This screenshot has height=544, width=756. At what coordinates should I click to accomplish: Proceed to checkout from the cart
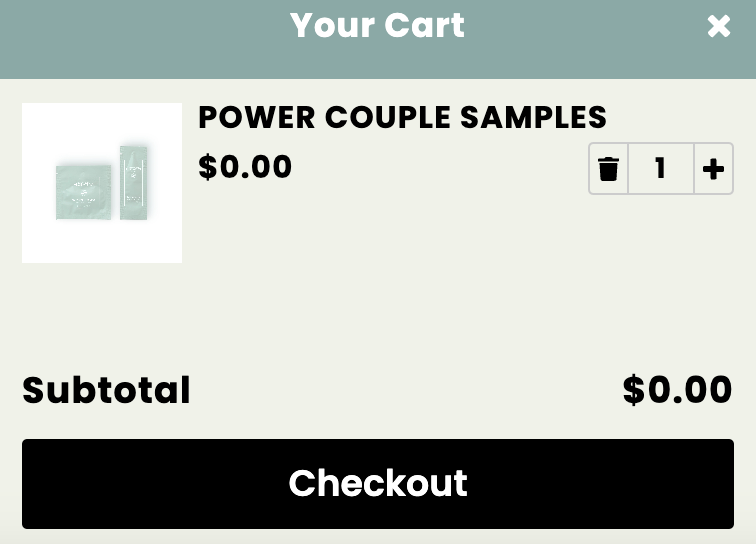coord(377,483)
